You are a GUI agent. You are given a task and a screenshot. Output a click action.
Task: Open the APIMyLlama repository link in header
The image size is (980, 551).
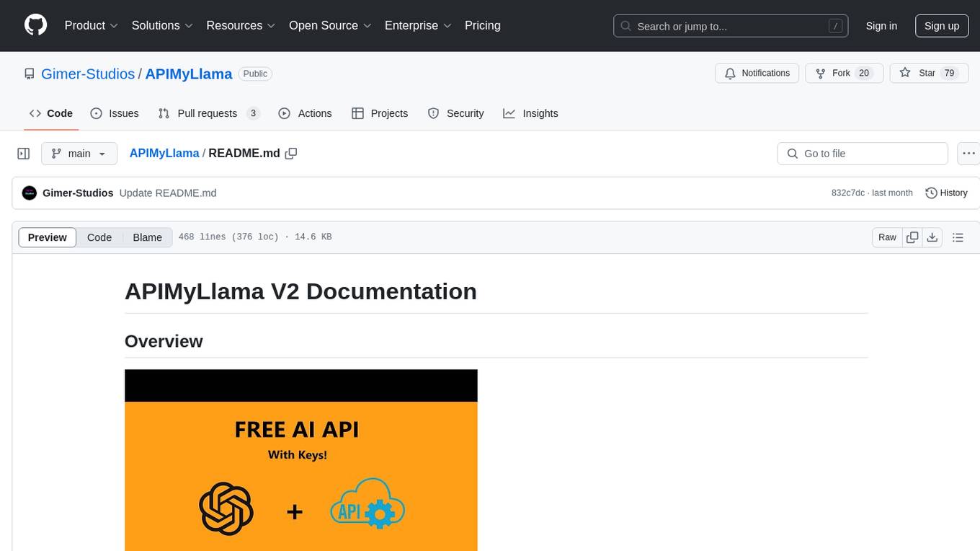189,74
